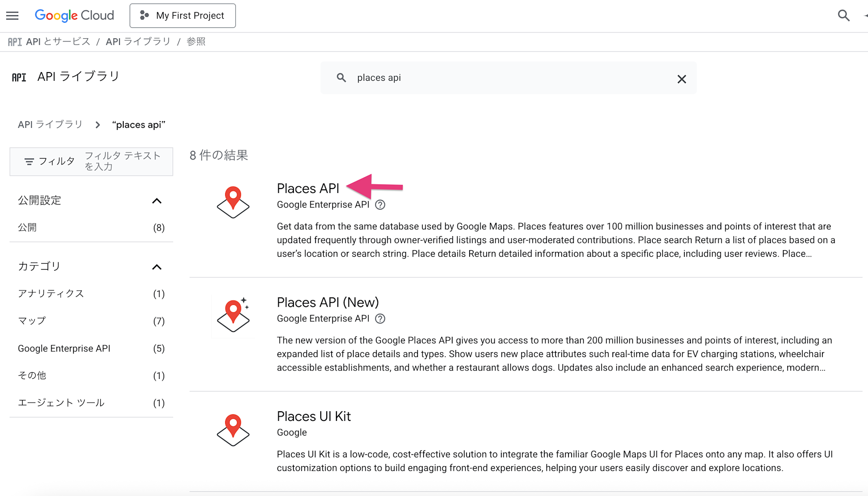Click the Places API (New) pin icon
Screen dimensions: 868x496
[x=233, y=316]
